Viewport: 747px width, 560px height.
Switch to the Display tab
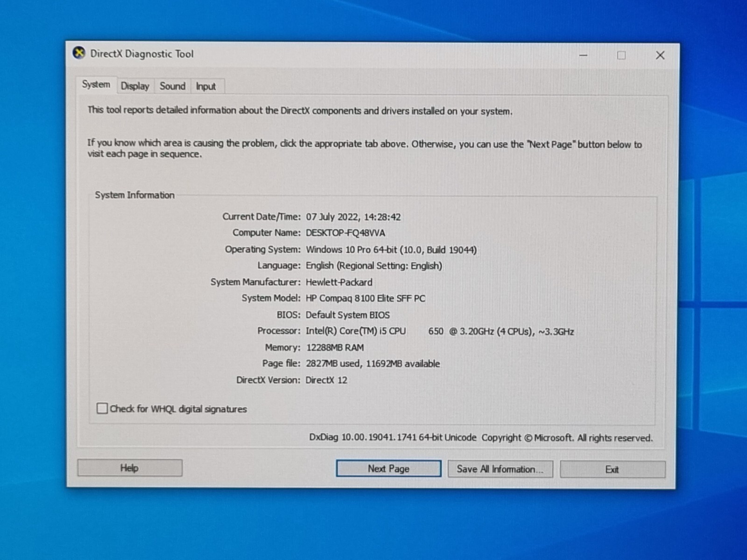click(x=135, y=86)
